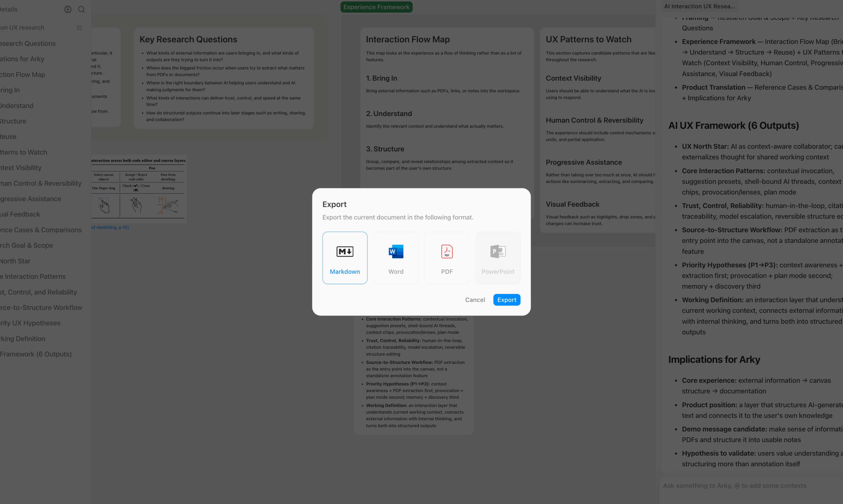Open the brain memory icon in sidebar header

click(68, 9)
